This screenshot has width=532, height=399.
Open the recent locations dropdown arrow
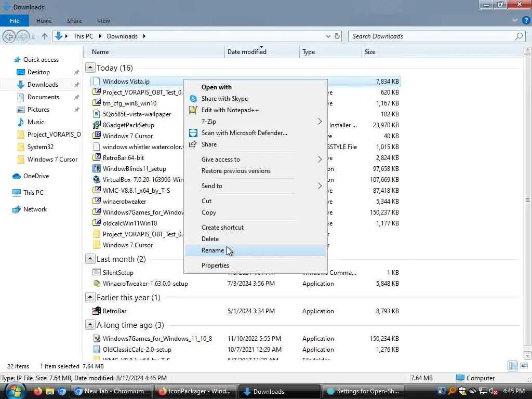click(x=33, y=36)
